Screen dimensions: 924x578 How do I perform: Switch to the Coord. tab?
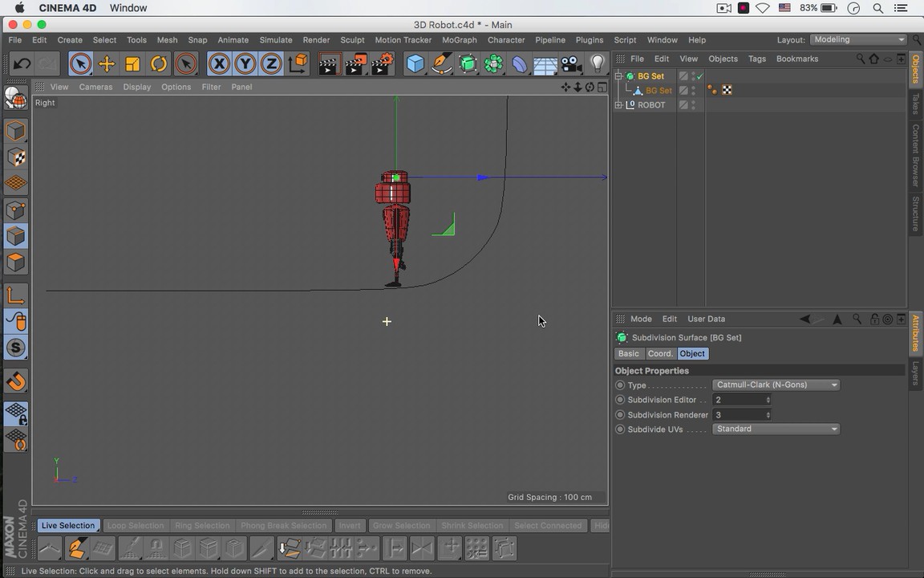pos(660,353)
